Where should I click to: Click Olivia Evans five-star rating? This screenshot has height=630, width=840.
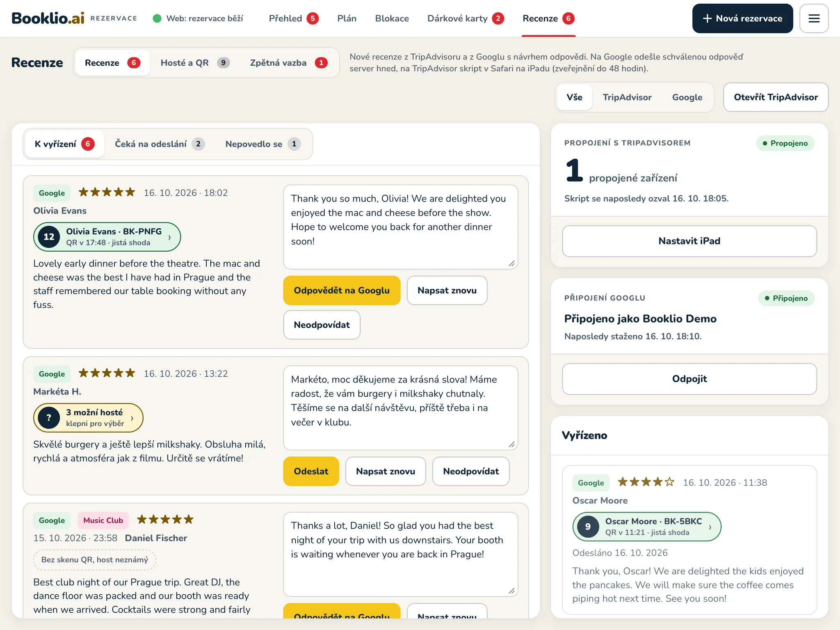pyautogui.click(x=107, y=192)
